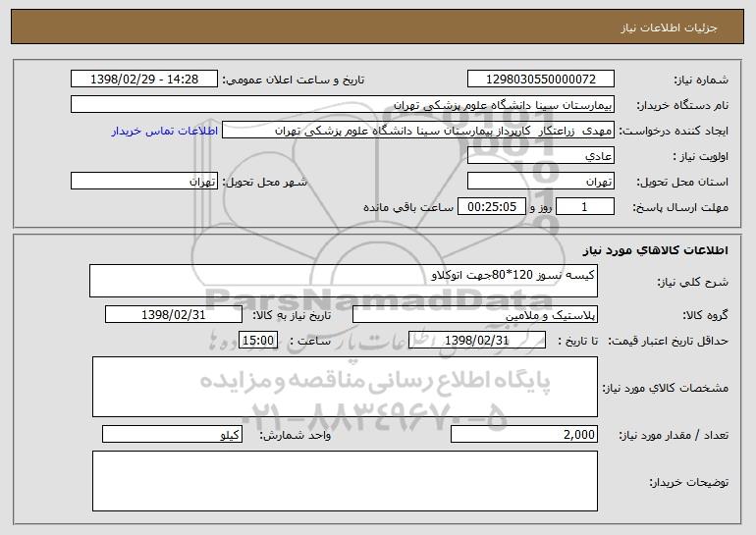Viewport: 756px width, 535px height.
Task: Click the empty goods specification text area
Action: (x=345, y=387)
